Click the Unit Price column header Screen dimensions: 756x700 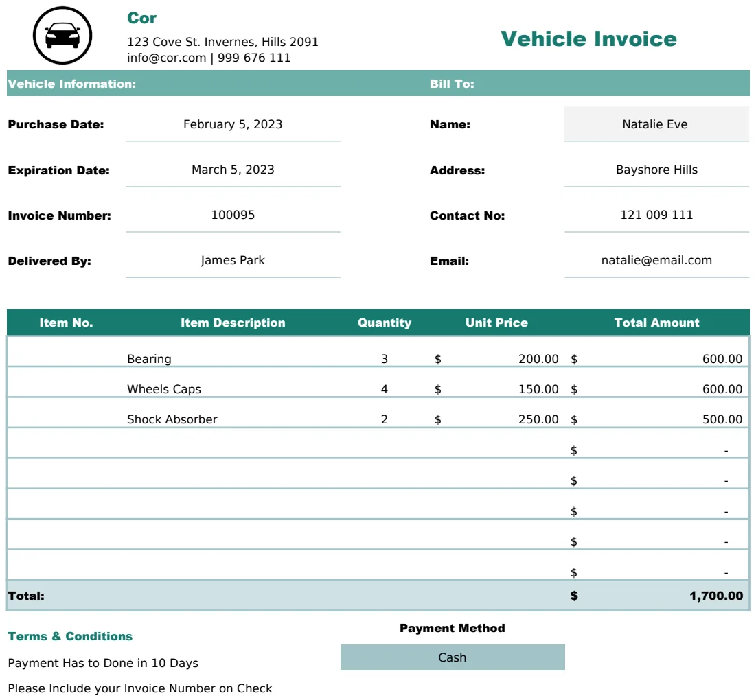[496, 323]
